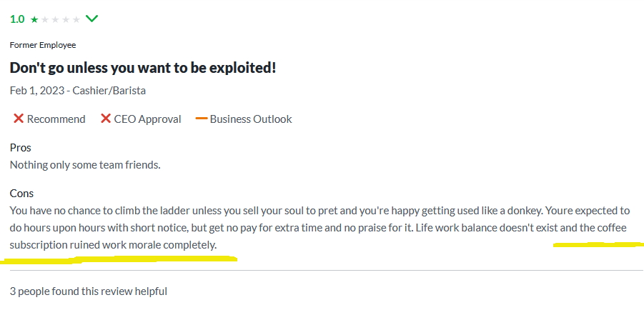Screen dimensions: 644x310
Task: Click the Pros section heading
Action: click(20, 148)
